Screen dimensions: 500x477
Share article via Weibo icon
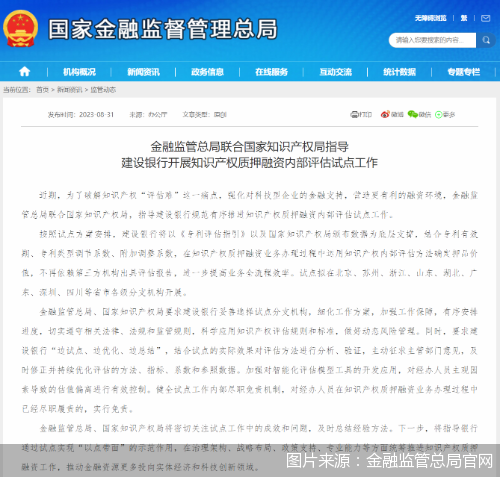click(385, 114)
